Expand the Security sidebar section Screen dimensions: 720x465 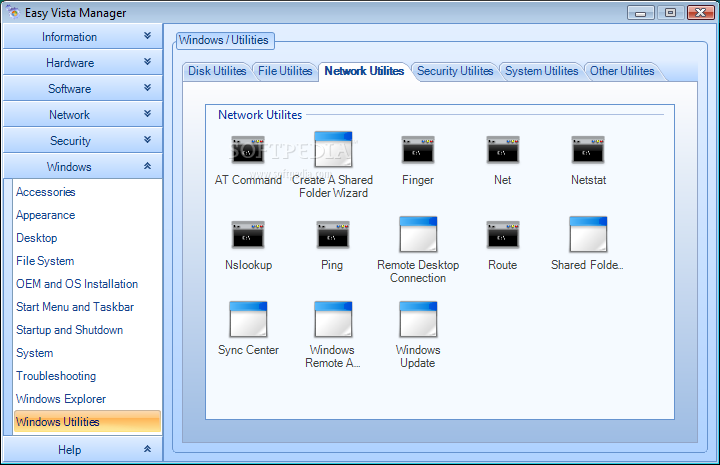pos(83,140)
